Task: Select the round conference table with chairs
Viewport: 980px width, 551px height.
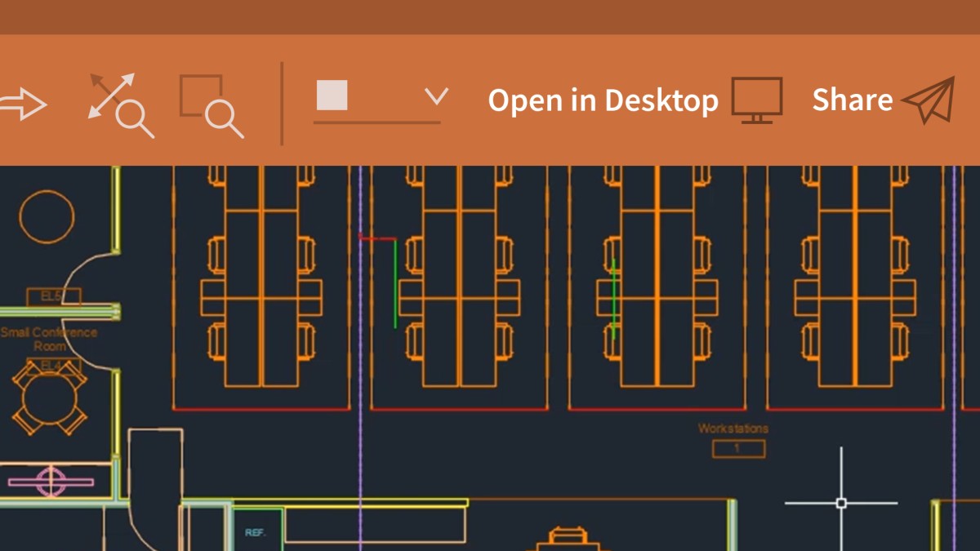Action: point(49,399)
